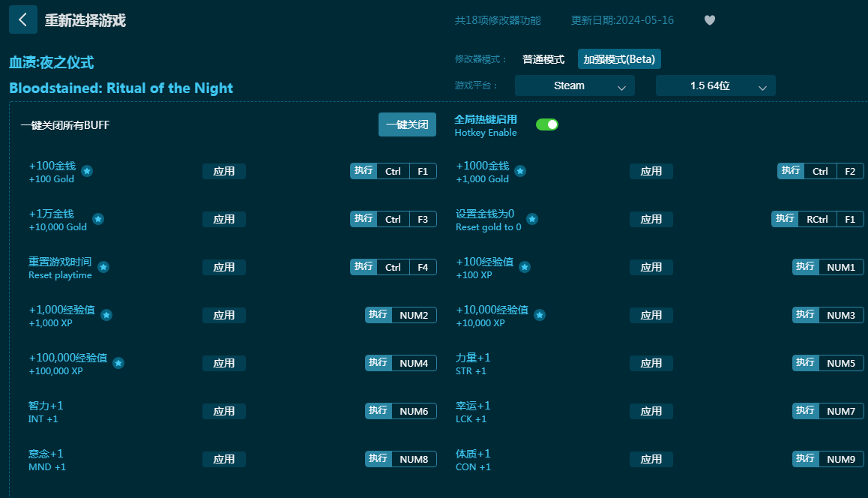
Task: Click the heart favorite icon
Action: (710, 20)
